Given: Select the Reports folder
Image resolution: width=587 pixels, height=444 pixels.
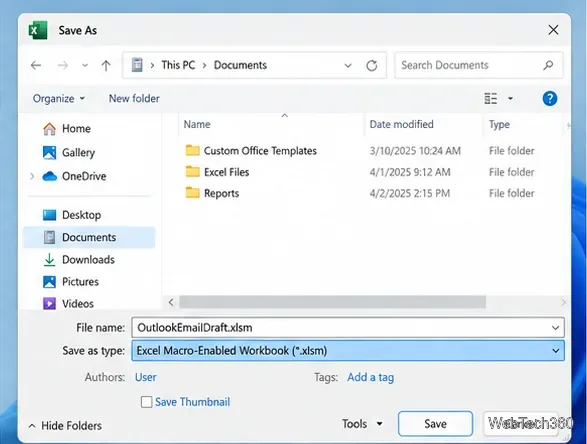Looking at the screenshot, I should [x=221, y=194].
